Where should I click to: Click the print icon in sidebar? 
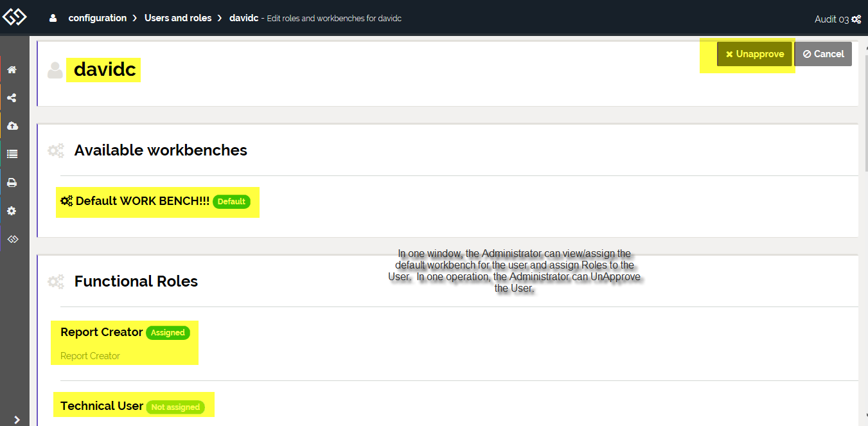12,182
